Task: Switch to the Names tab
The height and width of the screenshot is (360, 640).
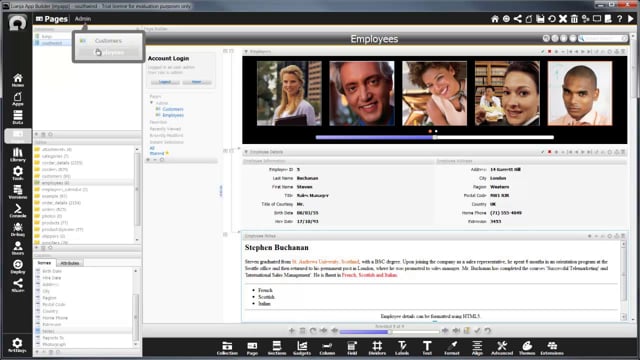Action: pos(44,263)
